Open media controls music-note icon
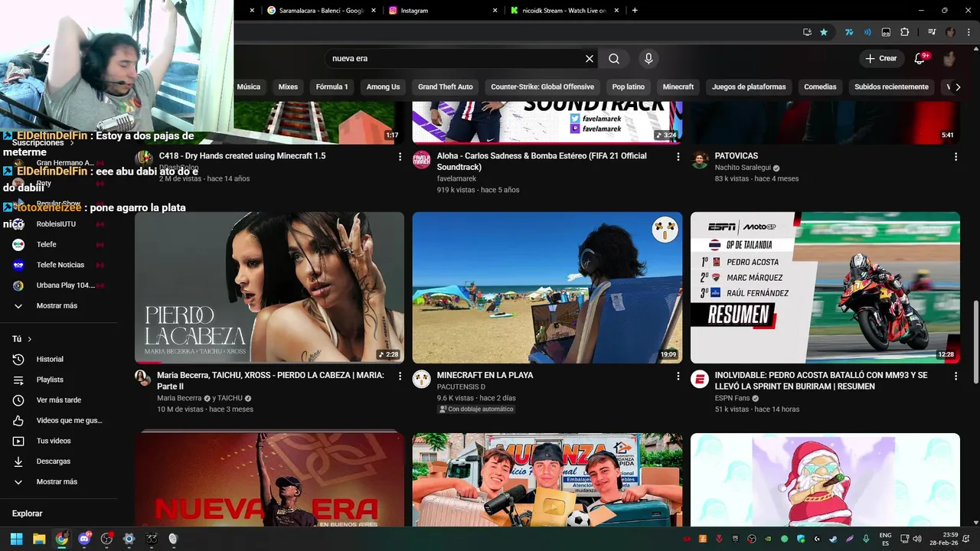The height and width of the screenshot is (551, 980). coord(932,32)
